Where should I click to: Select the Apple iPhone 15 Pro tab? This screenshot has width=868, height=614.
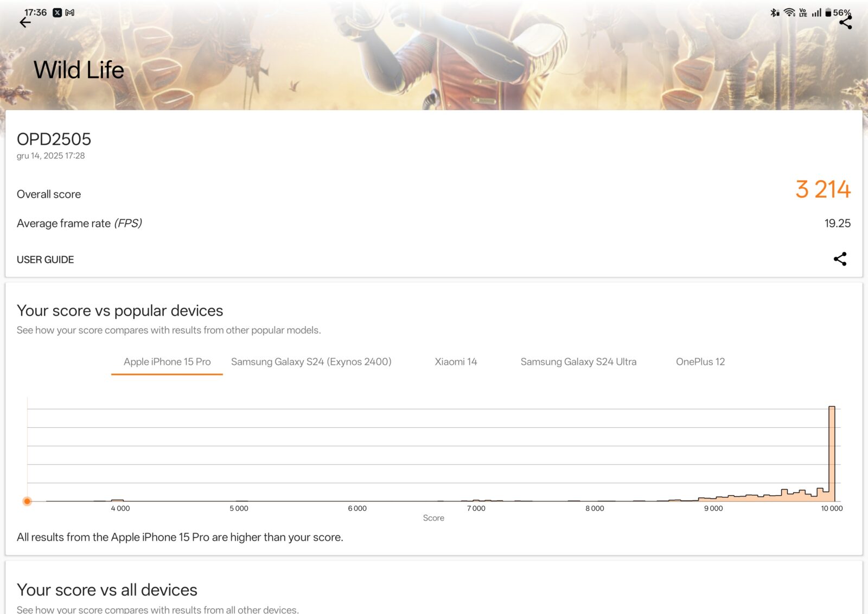[167, 362]
